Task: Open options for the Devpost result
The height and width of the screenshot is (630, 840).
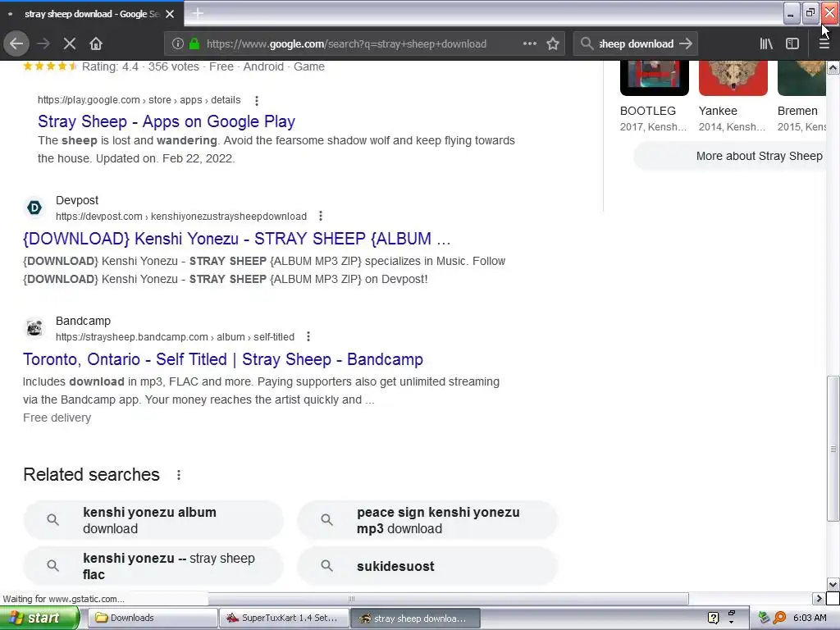Action: coord(321,216)
